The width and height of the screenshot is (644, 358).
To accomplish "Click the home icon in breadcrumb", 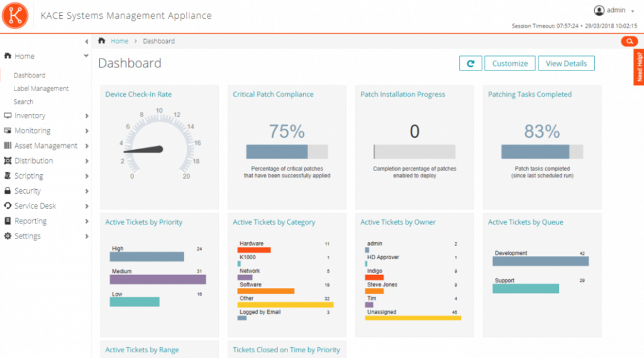I will 102,41.
